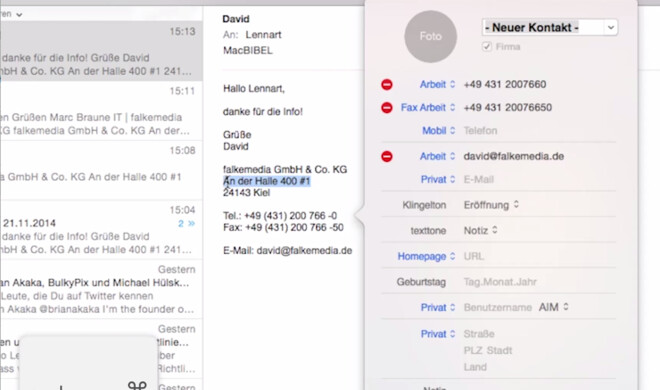Click the Foto placeholder to add picture

(430, 37)
